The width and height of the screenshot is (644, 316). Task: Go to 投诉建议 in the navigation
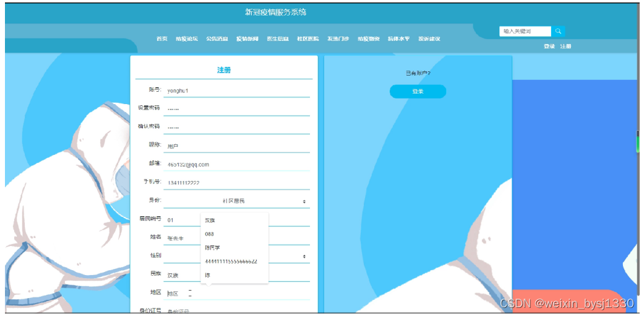pyautogui.click(x=429, y=38)
